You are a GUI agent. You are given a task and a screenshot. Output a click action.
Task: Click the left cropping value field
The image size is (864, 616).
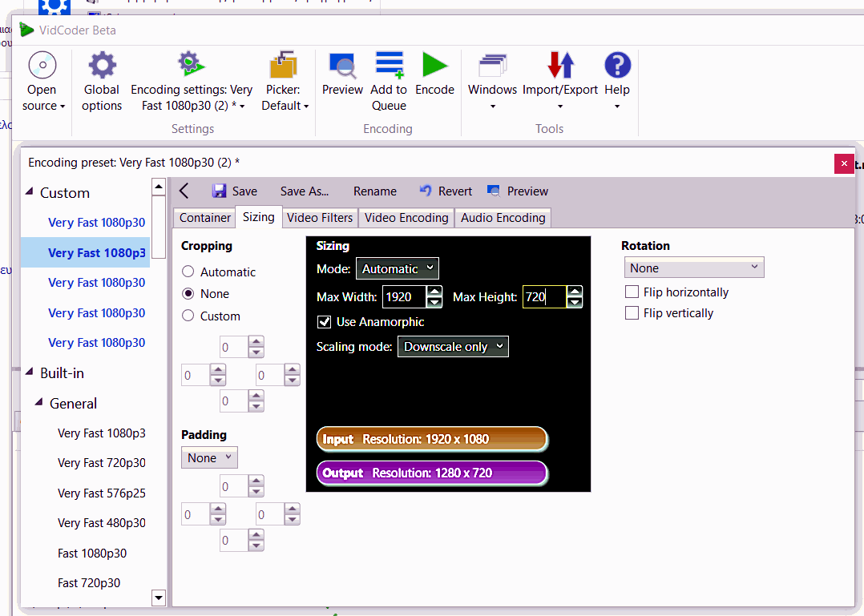pos(195,375)
